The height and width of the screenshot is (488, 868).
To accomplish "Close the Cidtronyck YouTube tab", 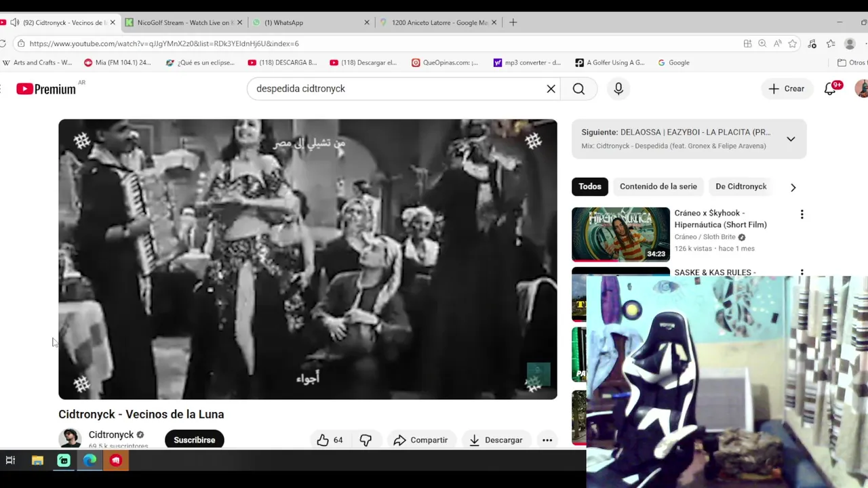I will 112,22.
